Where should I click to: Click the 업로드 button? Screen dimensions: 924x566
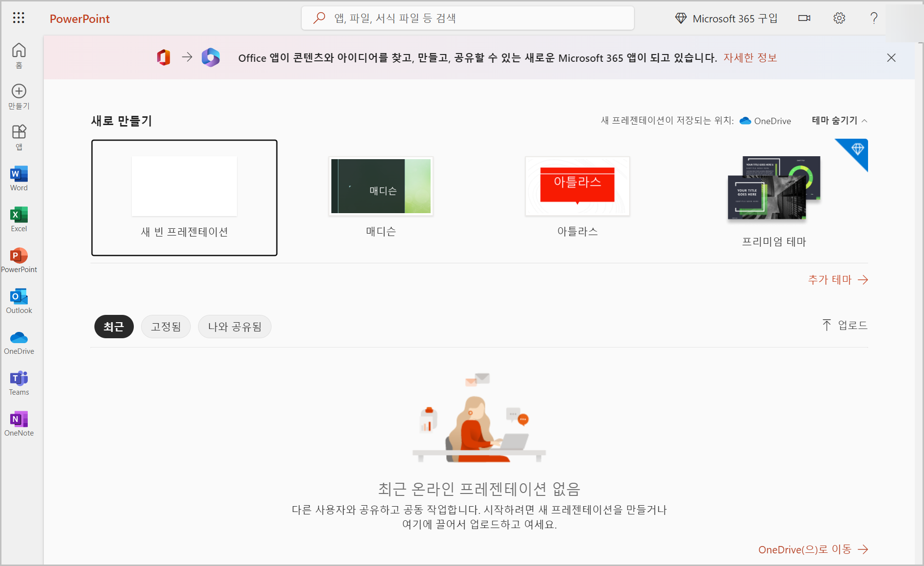click(x=845, y=325)
